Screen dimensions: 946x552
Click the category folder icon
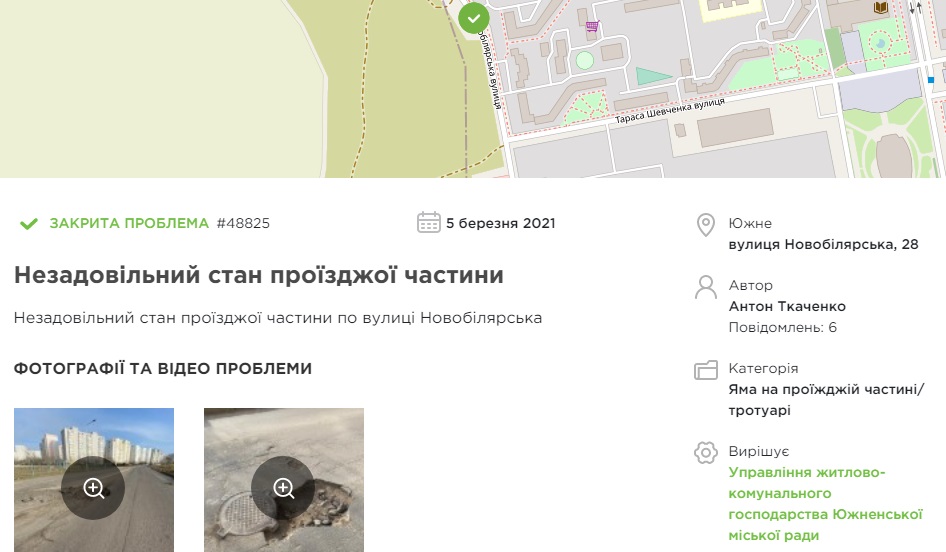[x=706, y=370]
